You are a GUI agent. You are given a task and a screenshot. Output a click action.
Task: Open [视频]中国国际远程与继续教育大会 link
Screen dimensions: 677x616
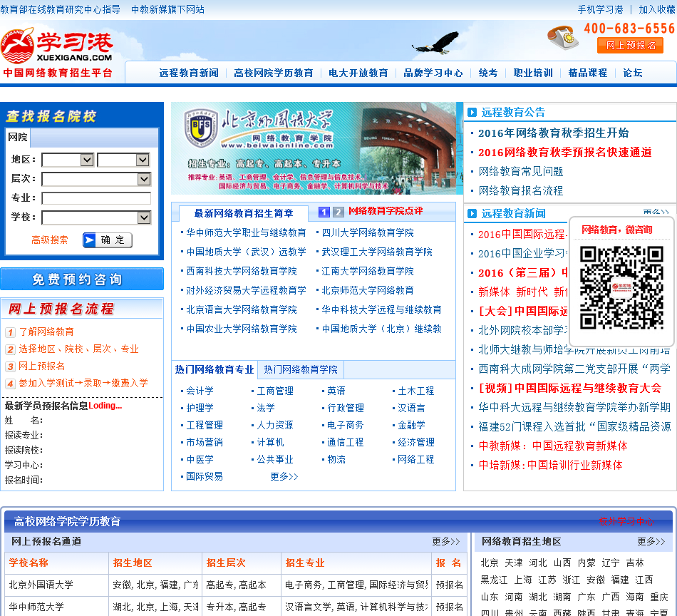pyautogui.click(x=570, y=388)
